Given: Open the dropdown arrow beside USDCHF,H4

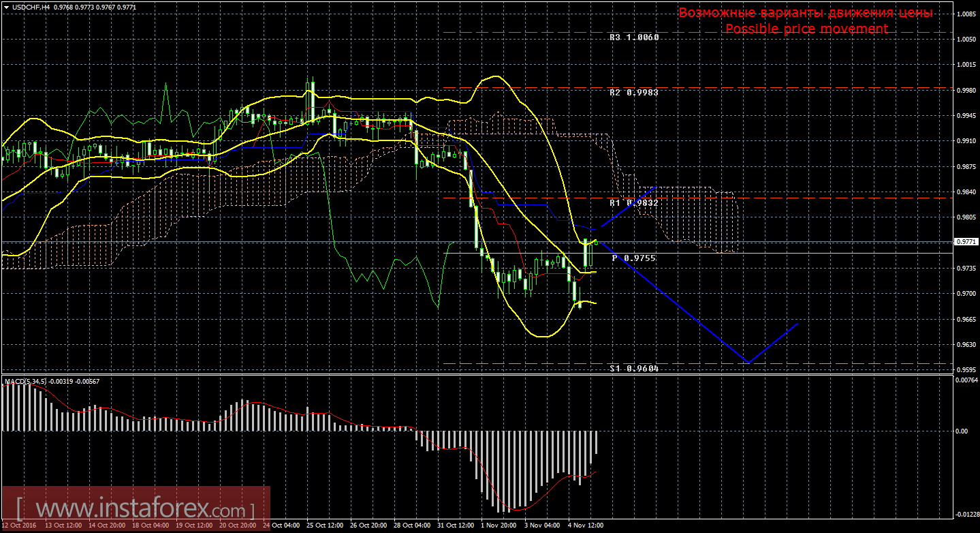Looking at the screenshot, I should pyautogui.click(x=6, y=7).
